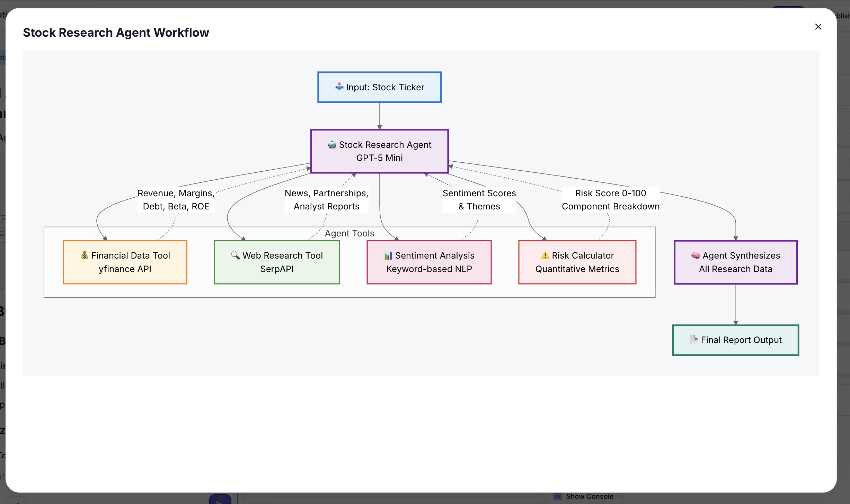Click the document icon on Final Report Output

[694, 340]
